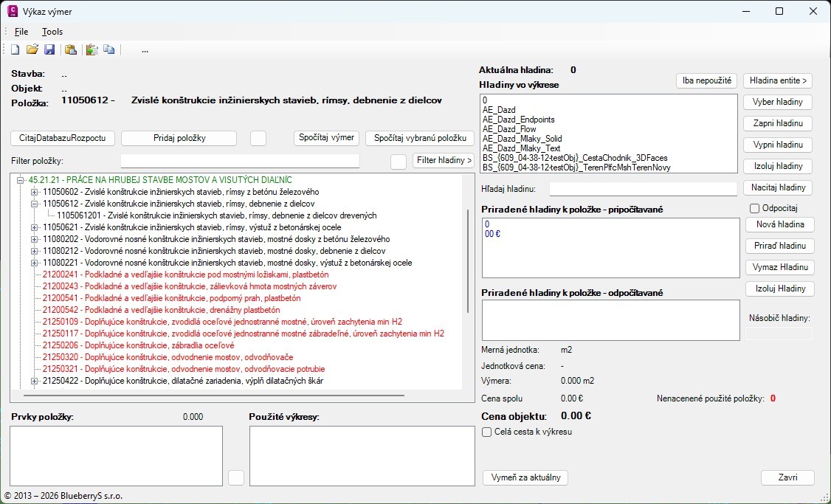Image resolution: width=831 pixels, height=504 pixels.
Task: Save using the floppy disk icon
Action: pyautogui.click(x=49, y=49)
